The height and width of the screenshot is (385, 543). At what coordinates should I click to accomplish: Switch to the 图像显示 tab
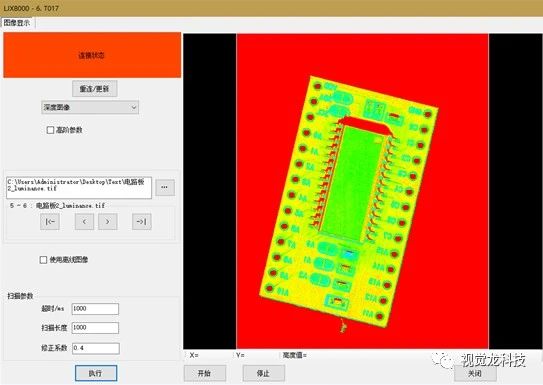[17, 23]
